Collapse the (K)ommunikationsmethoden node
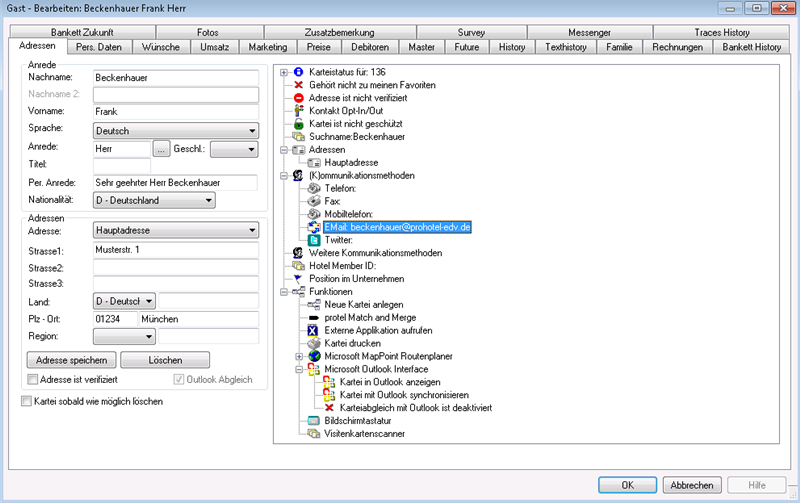800x503 pixels. tap(284, 176)
